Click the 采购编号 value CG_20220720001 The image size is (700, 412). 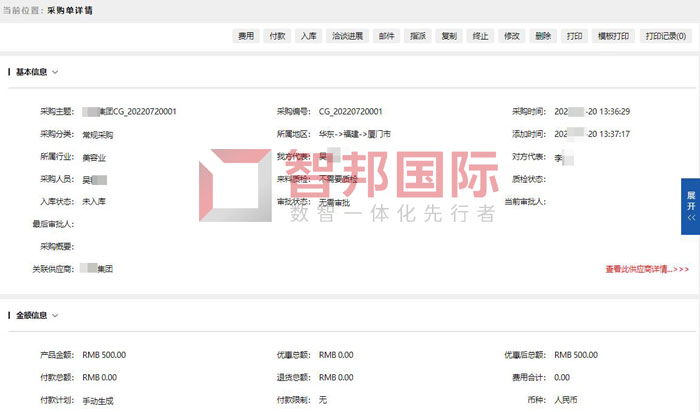point(350,112)
